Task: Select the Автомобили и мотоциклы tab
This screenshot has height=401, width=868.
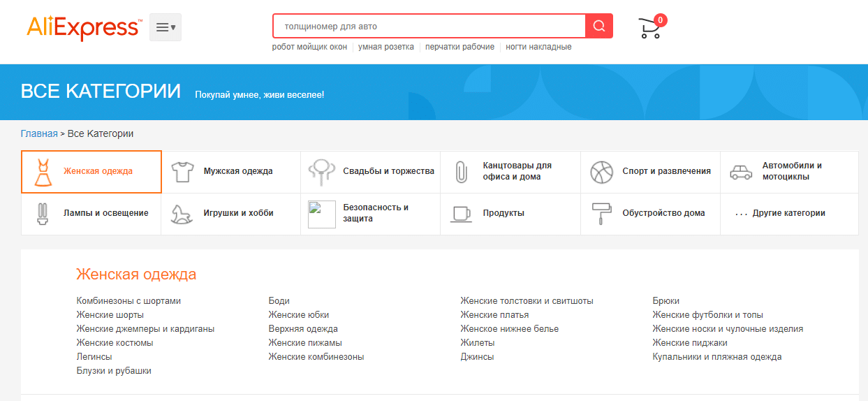Action: point(790,172)
